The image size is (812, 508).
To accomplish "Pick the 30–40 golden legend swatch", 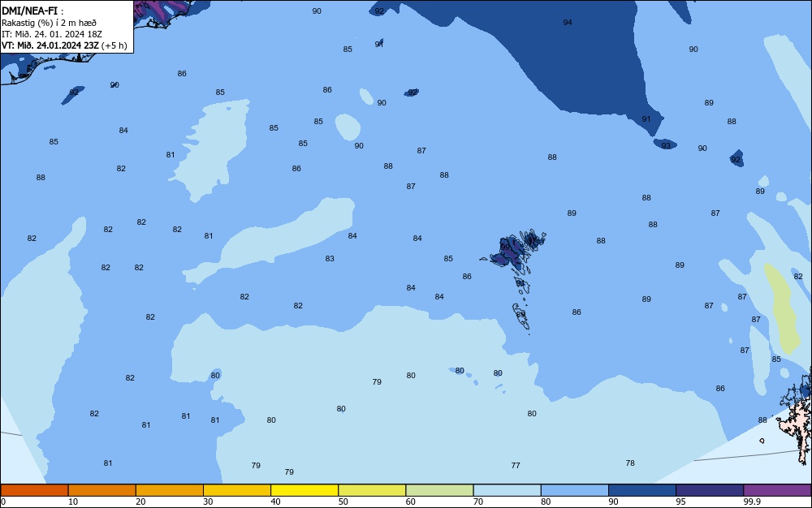I will [237, 490].
